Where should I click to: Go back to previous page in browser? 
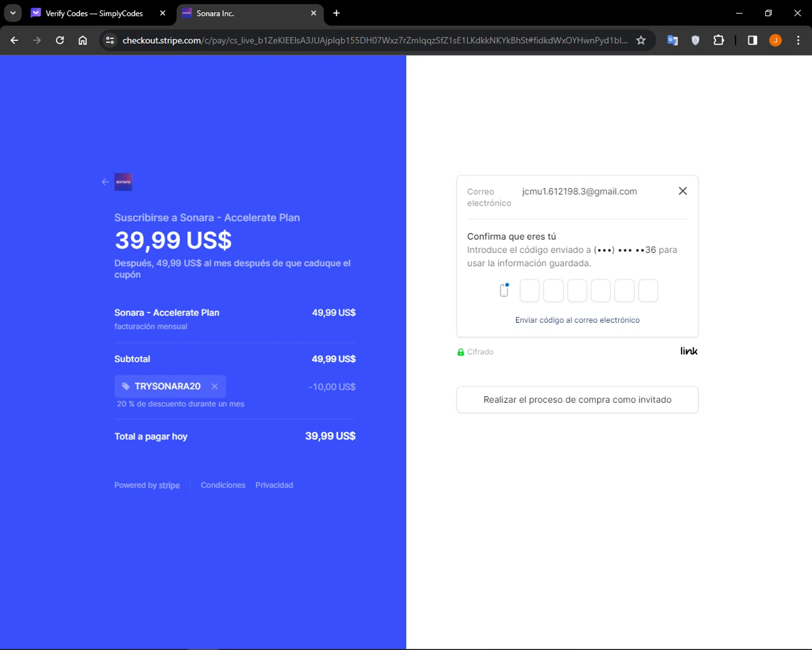pos(15,40)
